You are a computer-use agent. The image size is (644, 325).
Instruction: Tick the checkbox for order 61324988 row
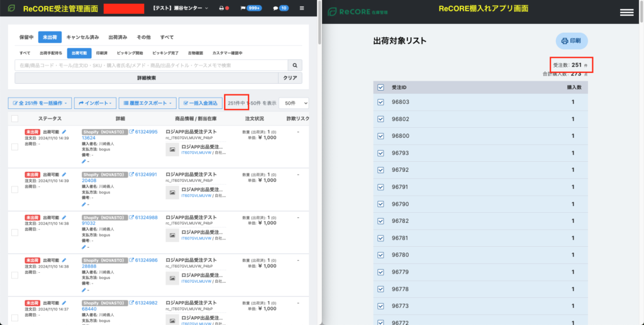(x=15, y=232)
